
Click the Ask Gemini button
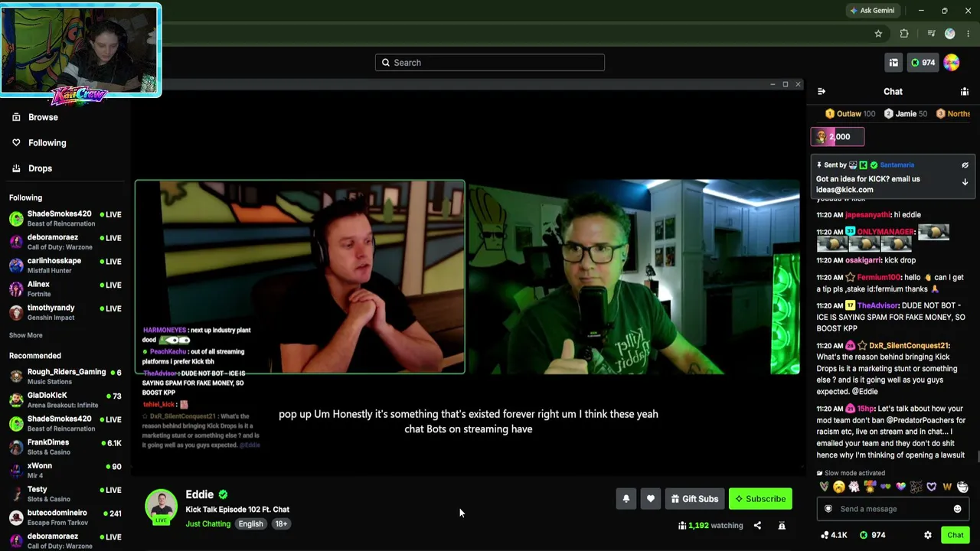point(872,11)
